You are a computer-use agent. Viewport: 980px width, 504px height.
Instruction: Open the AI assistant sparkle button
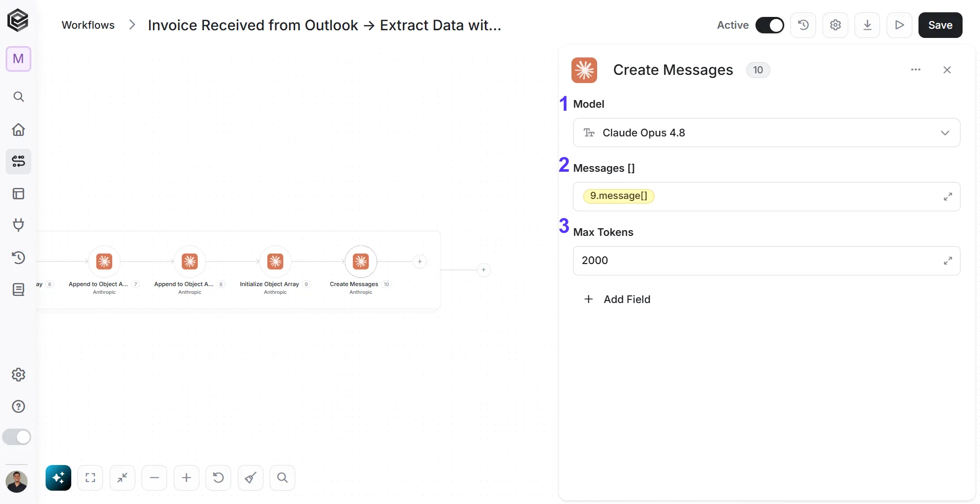click(x=58, y=478)
